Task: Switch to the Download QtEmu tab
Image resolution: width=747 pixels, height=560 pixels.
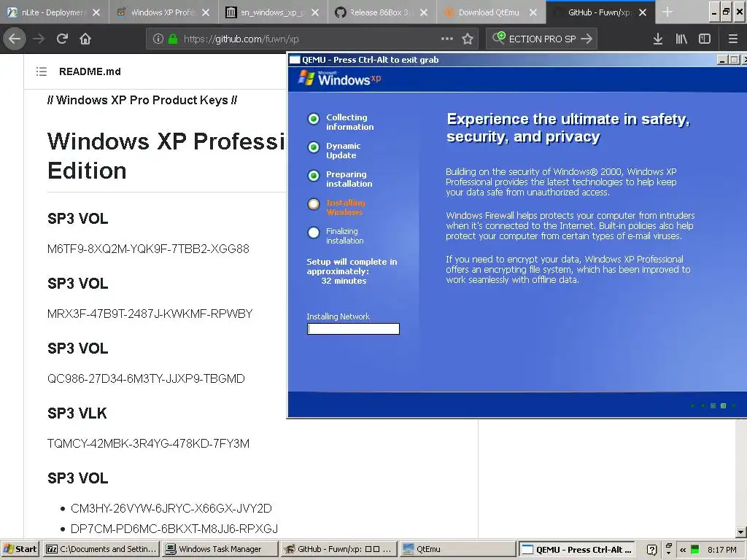Action: pos(491,12)
